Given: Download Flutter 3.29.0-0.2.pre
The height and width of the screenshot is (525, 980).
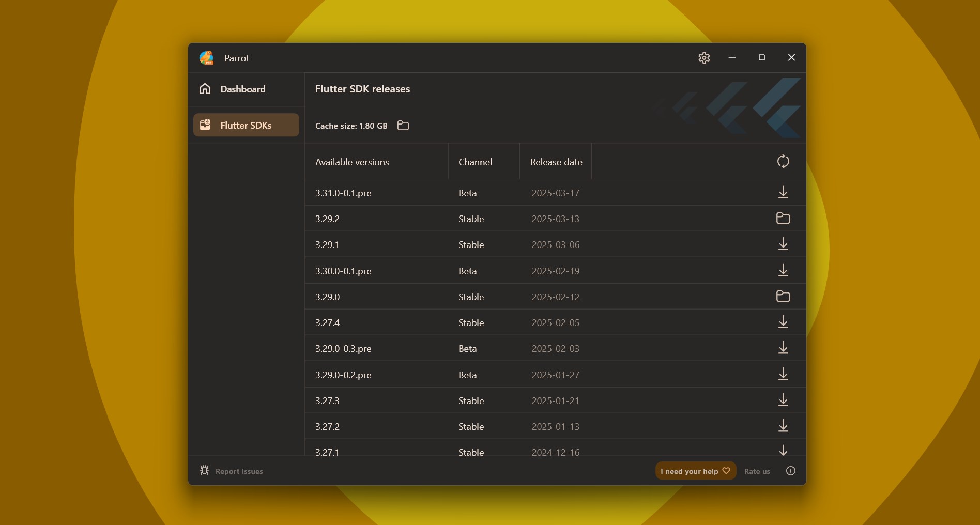Looking at the screenshot, I should 783,374.
